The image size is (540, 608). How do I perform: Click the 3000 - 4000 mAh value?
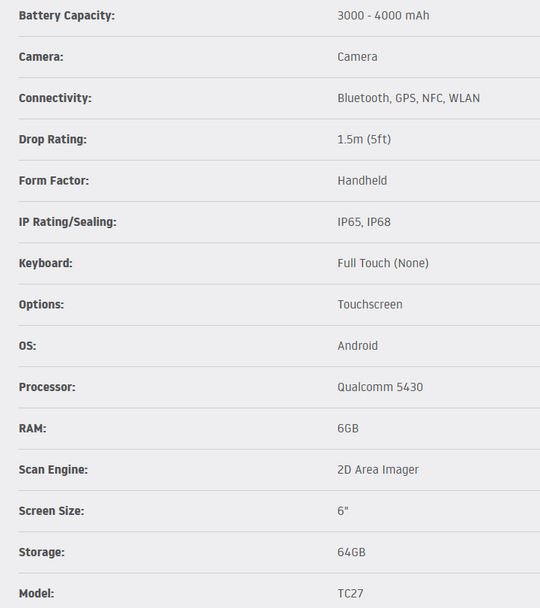383,16
